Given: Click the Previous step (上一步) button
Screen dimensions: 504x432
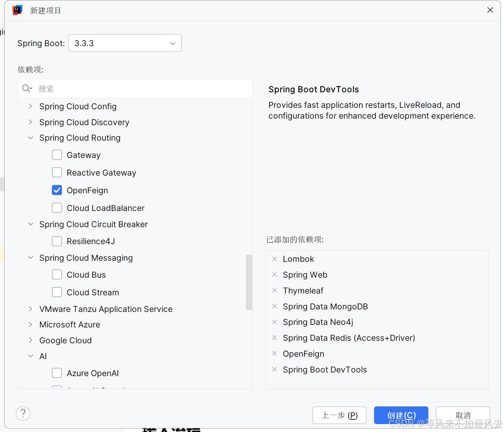Looking at the screenshot, I should point(339,415).
